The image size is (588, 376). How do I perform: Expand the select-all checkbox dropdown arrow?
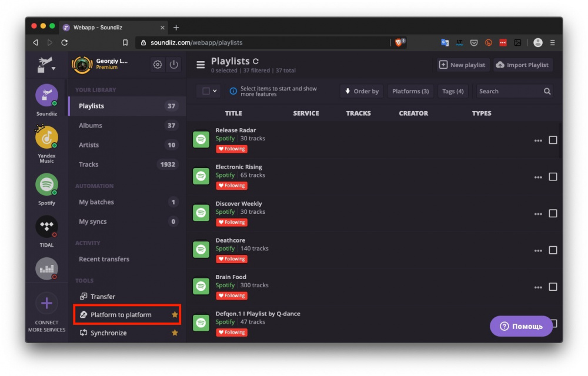[x=215, y=91]
